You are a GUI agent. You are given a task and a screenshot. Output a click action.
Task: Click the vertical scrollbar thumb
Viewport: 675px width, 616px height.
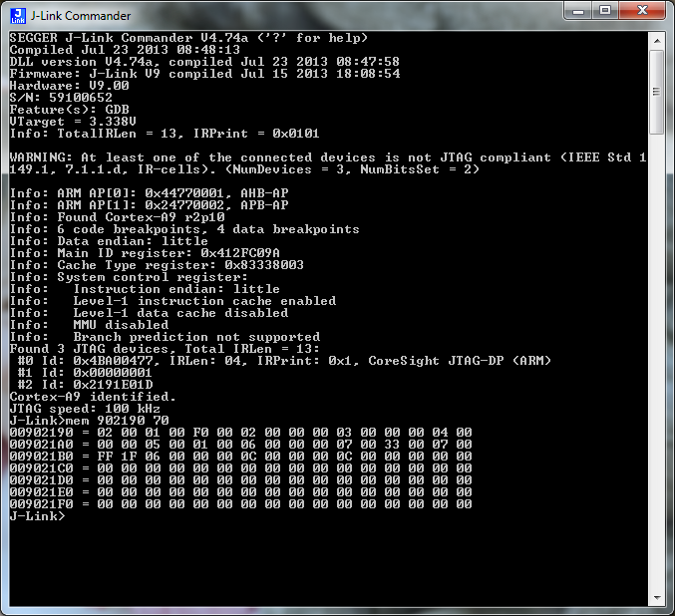coord(657,92)
